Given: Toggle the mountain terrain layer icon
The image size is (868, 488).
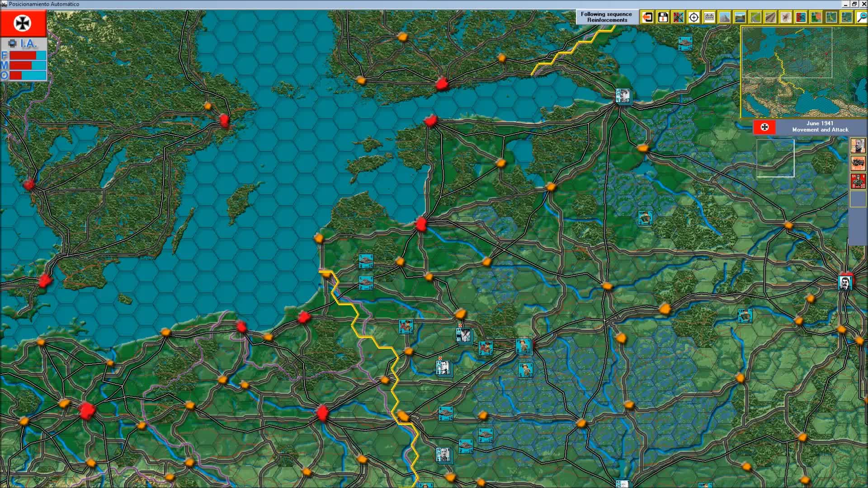Looking at the screenshot, I should point(724,18).
